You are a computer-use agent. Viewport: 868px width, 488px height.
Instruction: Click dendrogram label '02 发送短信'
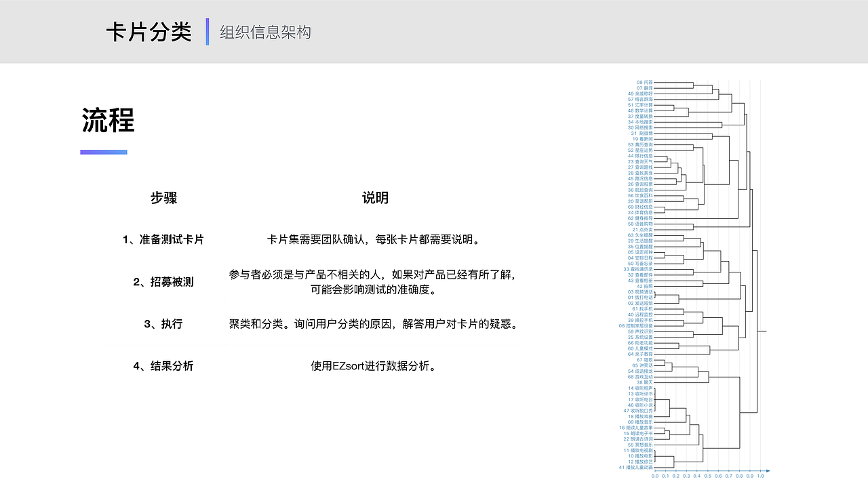[641, 303]
